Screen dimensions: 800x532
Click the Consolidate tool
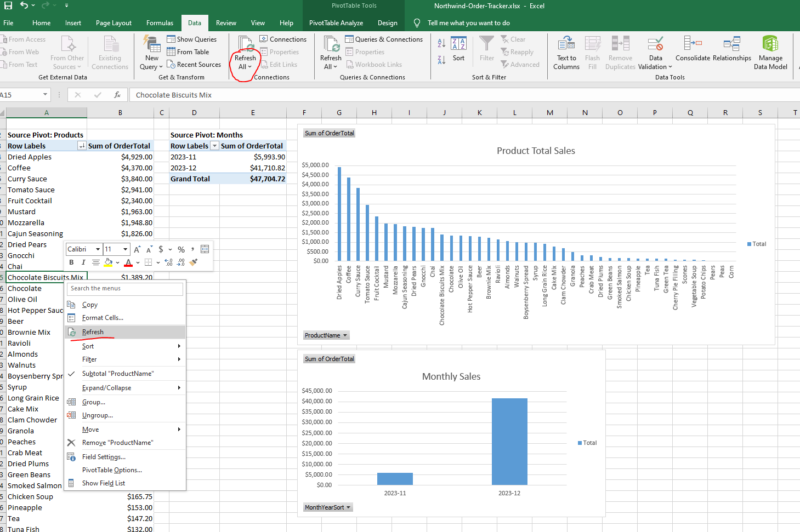[x=693, y=49]
